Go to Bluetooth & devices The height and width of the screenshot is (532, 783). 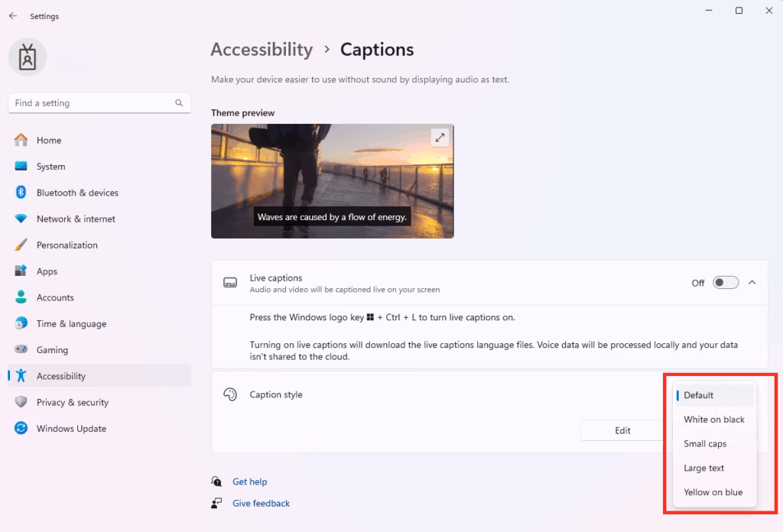point(100,193)
